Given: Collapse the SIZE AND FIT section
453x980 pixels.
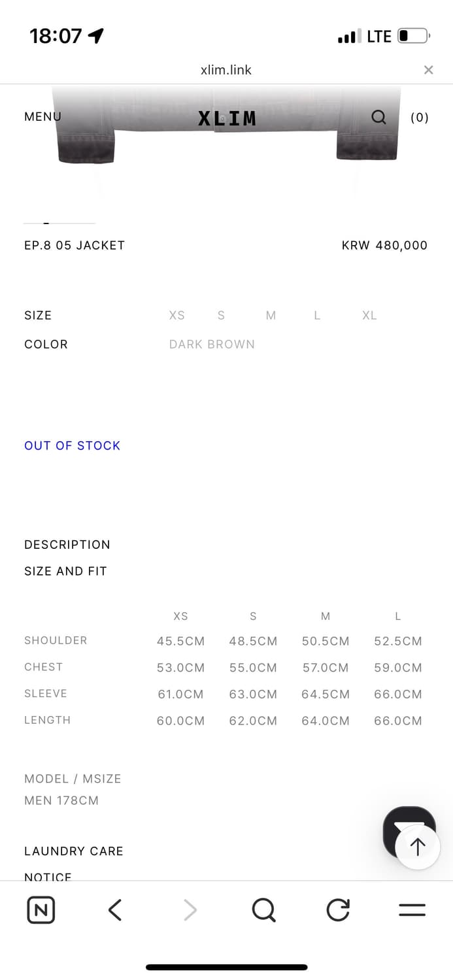Looking at the screenshot, I should [x=65, y=571].
